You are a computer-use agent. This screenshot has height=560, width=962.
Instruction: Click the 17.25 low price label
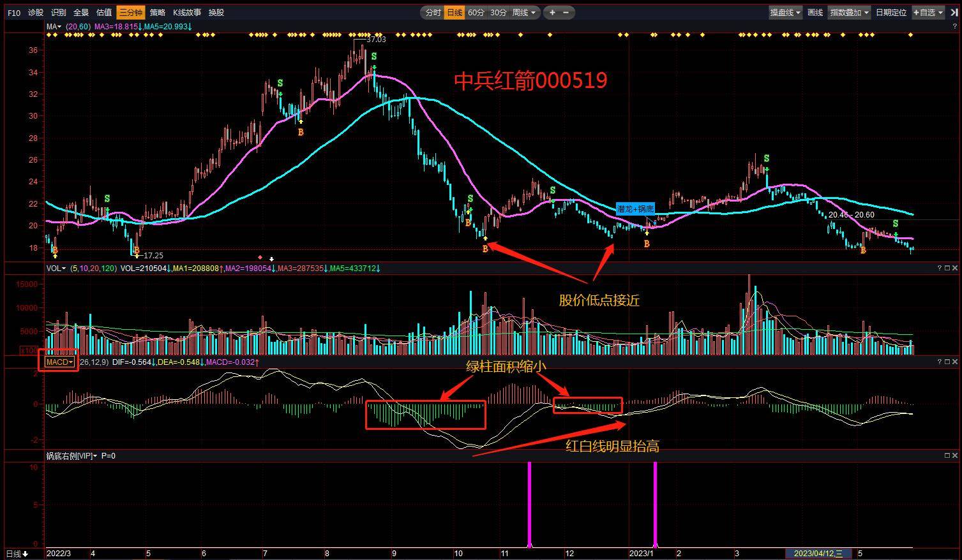click(153, 256)
